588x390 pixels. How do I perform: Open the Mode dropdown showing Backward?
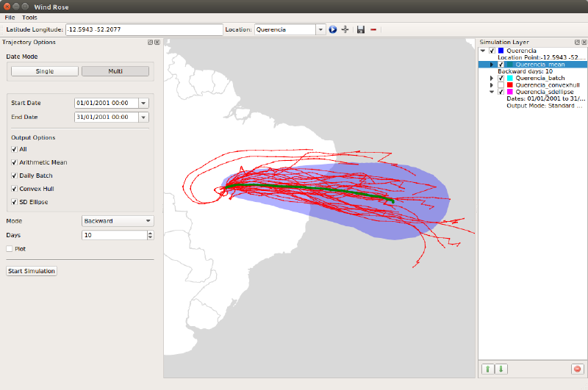click(118, 220)
